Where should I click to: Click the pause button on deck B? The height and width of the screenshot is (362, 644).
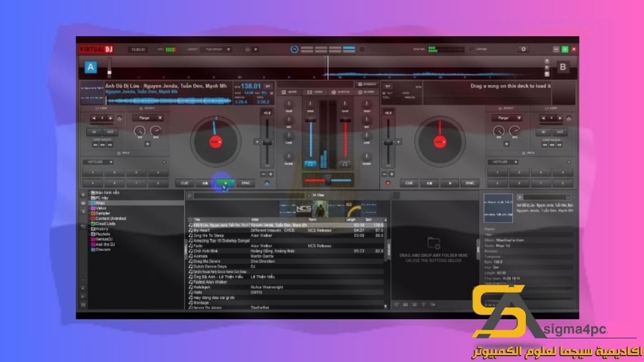[x=429, y=184]
